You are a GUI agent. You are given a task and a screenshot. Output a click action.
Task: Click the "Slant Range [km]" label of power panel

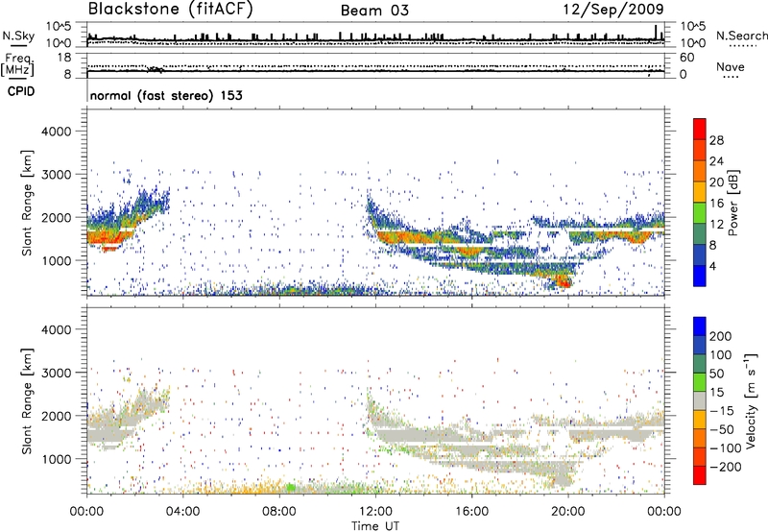click(x=27, y=203)
